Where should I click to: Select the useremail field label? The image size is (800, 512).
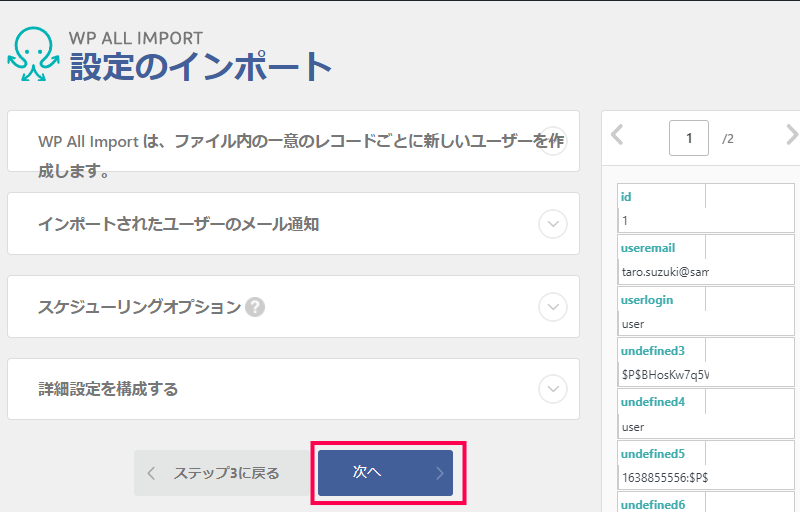(648, 248)
